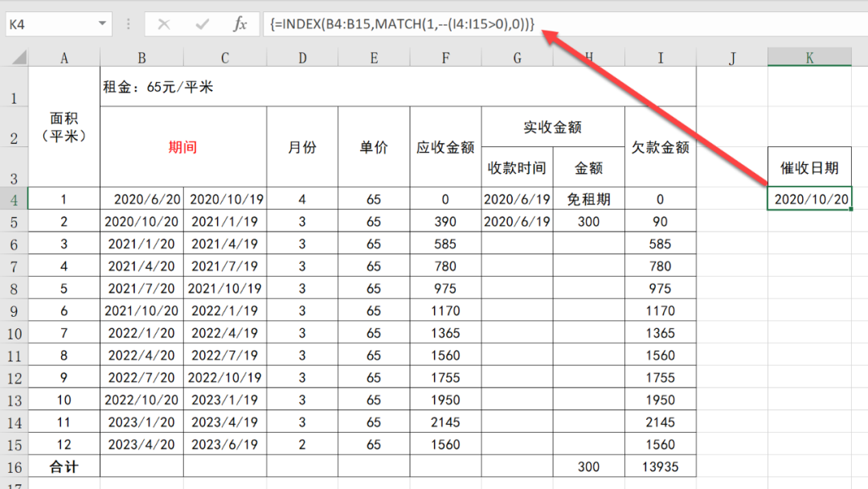The height and width of the screenshot is (489, 868).
Task: Select cell K4 showing 2020/10/20
Action: [809, 199]
